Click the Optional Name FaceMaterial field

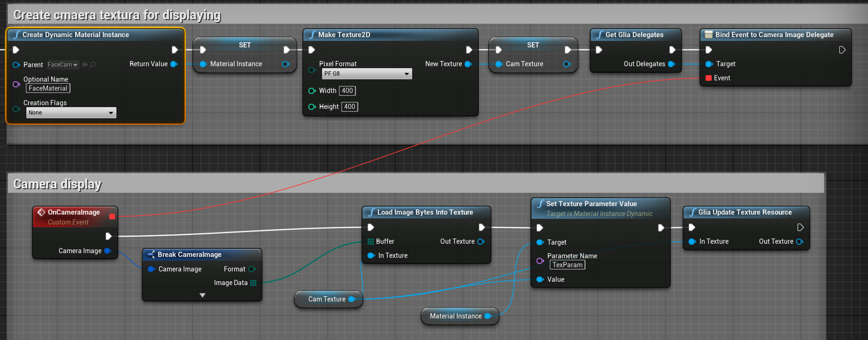pos(48,88)
